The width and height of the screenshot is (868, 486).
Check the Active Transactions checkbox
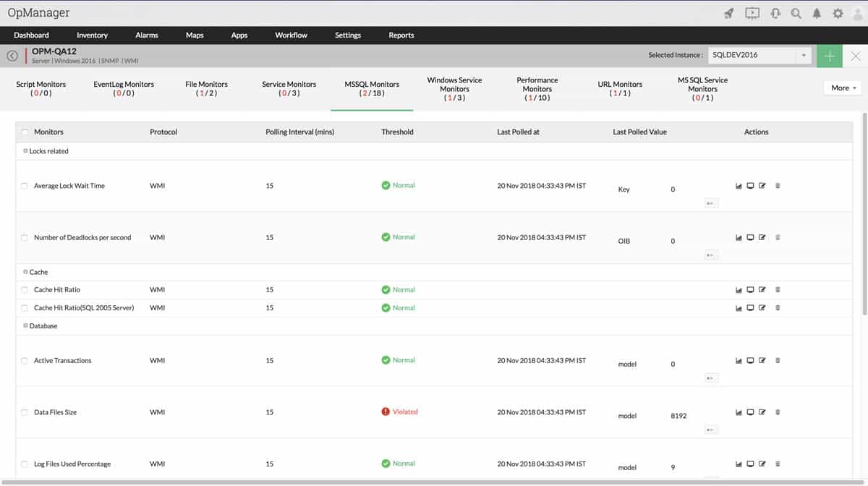click(x=24, y=360)
